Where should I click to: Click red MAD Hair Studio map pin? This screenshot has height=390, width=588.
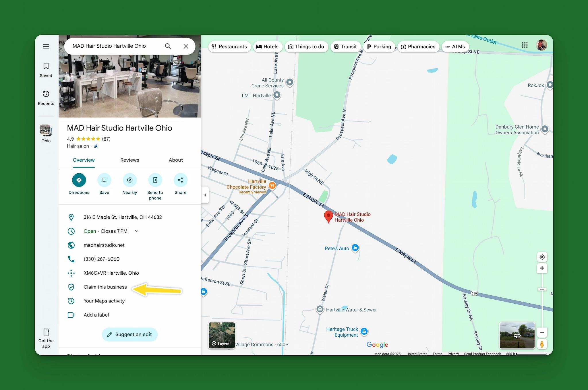[328, 216]
